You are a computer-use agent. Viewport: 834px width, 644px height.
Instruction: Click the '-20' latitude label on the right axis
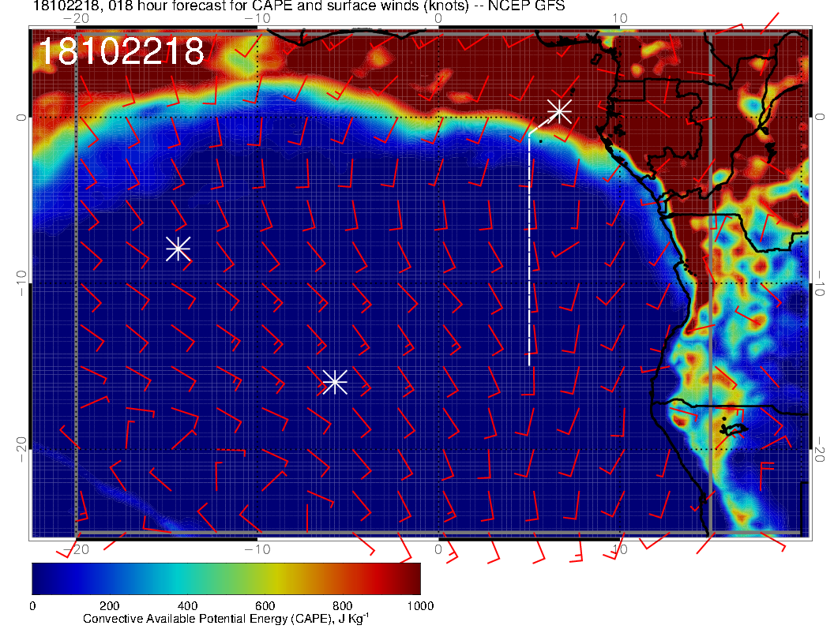820,450
